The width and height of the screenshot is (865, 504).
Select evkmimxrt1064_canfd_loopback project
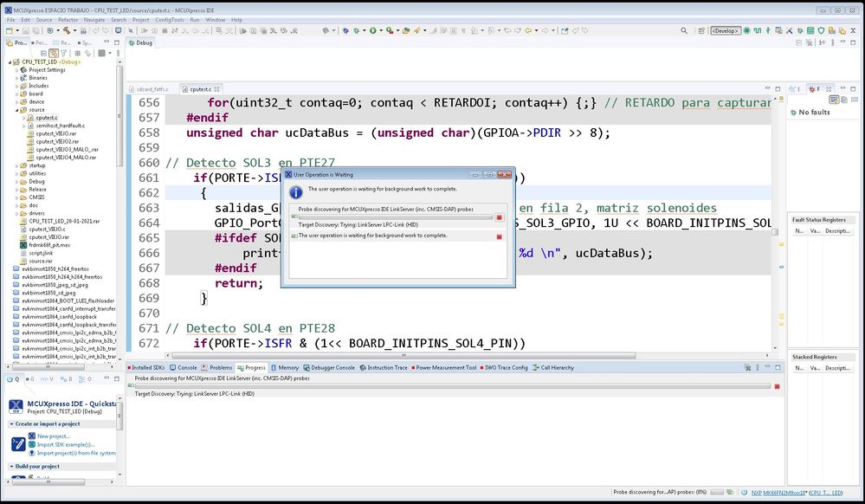(x=59, y=317)
